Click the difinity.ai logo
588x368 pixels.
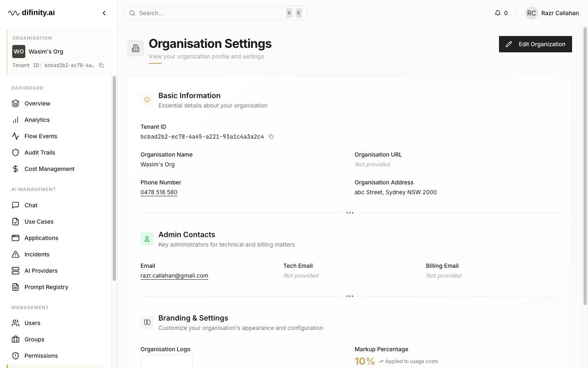click(x=31, y=13)
